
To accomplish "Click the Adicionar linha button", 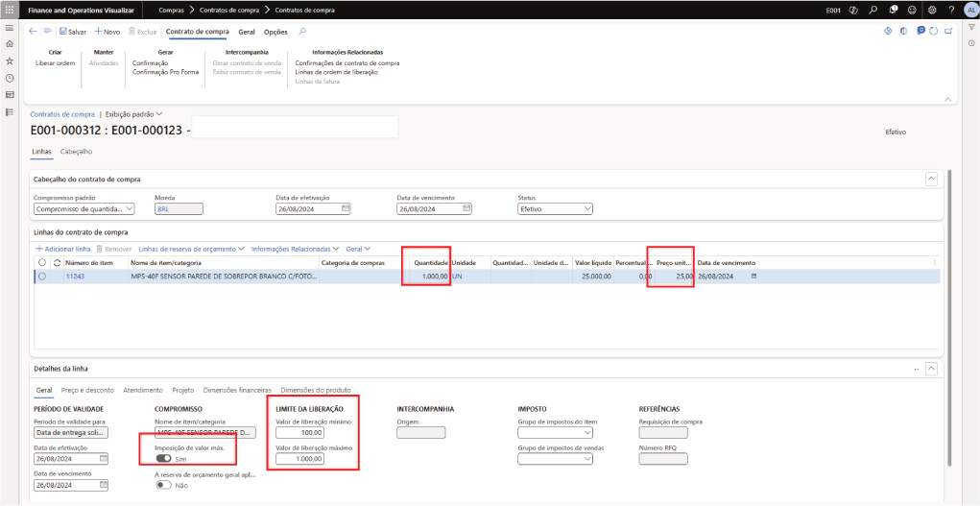I will 63,248.
